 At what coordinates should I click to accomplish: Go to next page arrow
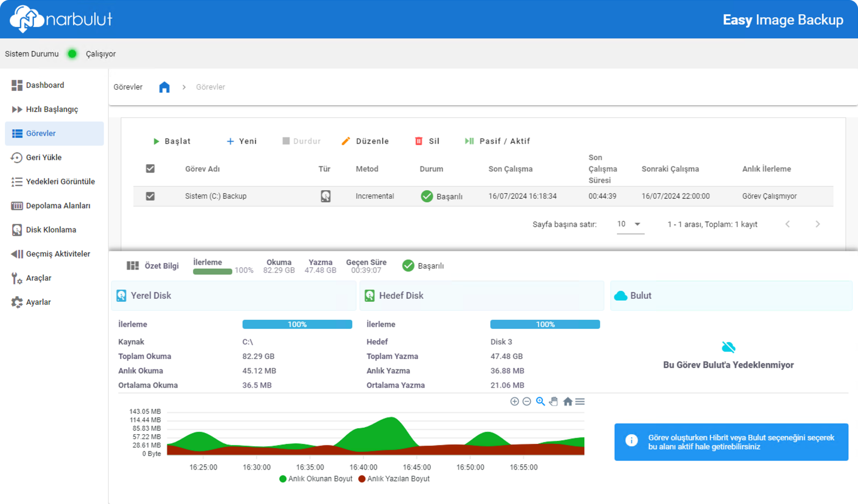click(x=817, y=224)
